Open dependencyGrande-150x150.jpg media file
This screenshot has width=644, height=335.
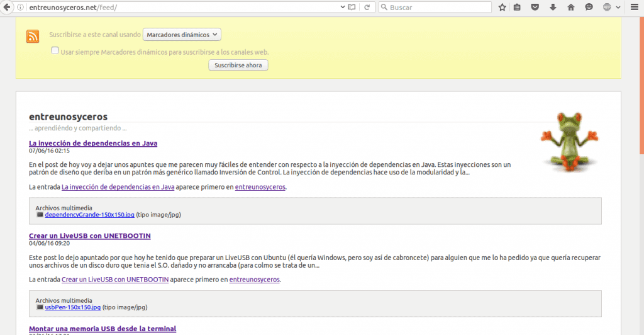pyautogui.click(x=89, y=215)
